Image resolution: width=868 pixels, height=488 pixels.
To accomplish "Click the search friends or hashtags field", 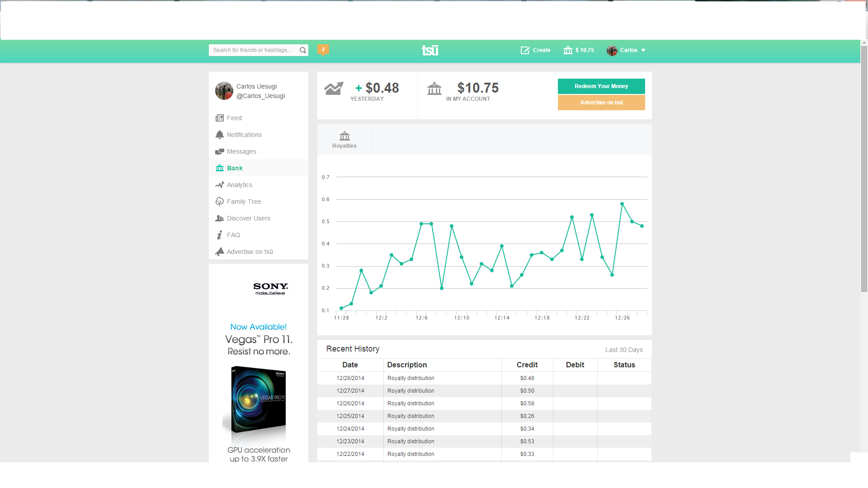I will [x=253, y=50].
